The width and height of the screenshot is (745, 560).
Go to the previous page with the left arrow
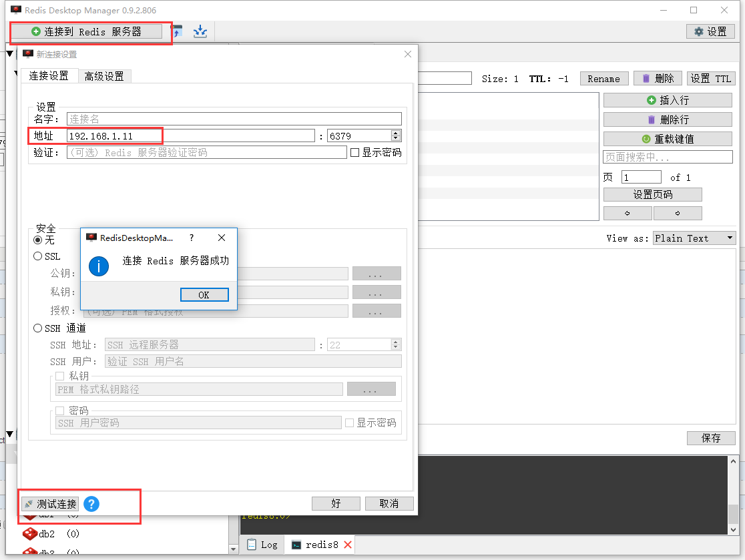pos(627,214)
